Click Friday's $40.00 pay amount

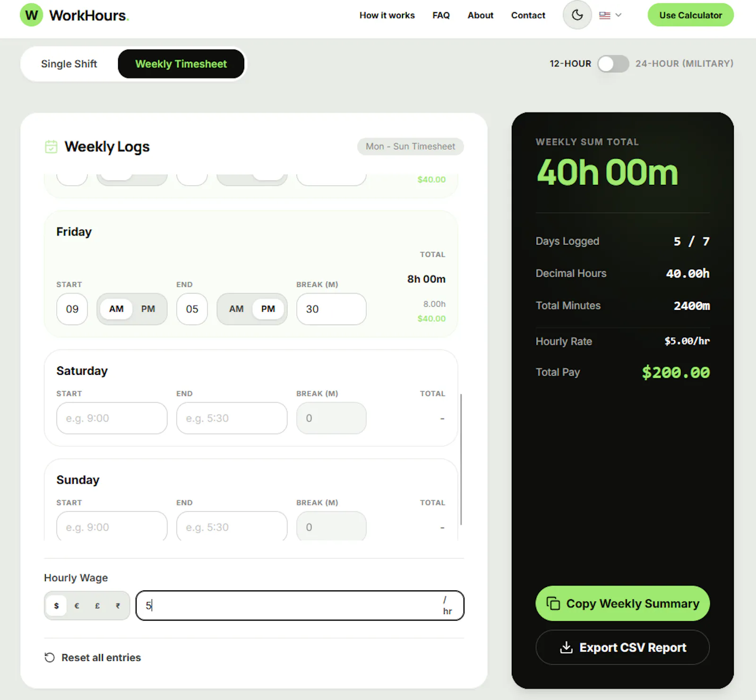(431, 319)
